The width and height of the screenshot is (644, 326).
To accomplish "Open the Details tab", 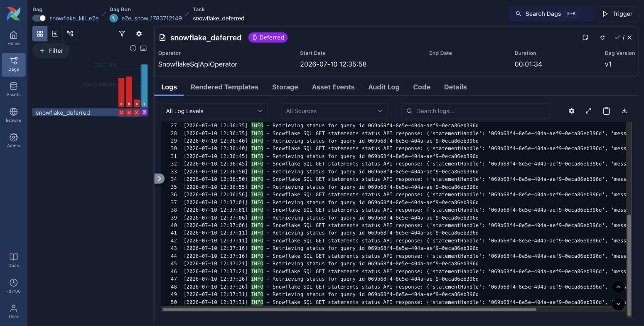I will [455, 87].
